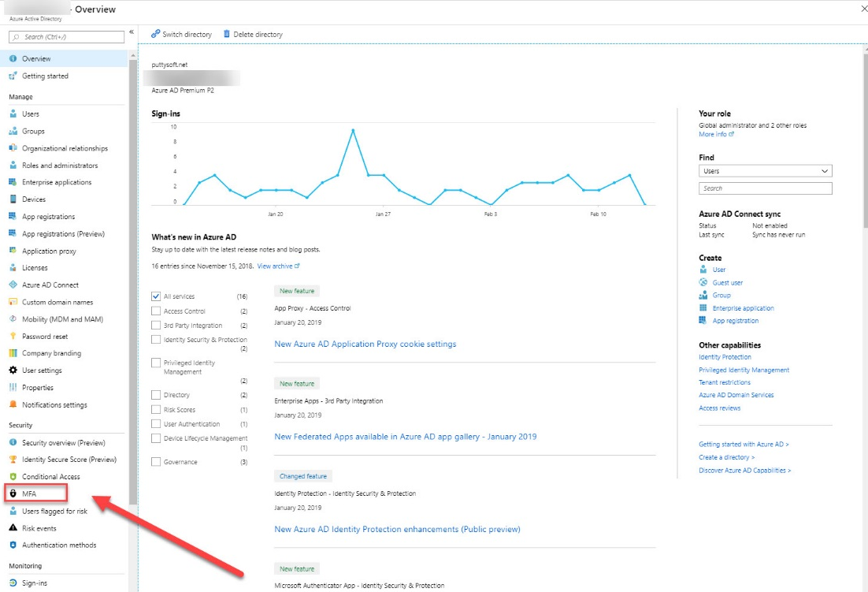Click the Find search input box
Screen dimensions: 868x592
pyautogui.click(x=765, y=188)
